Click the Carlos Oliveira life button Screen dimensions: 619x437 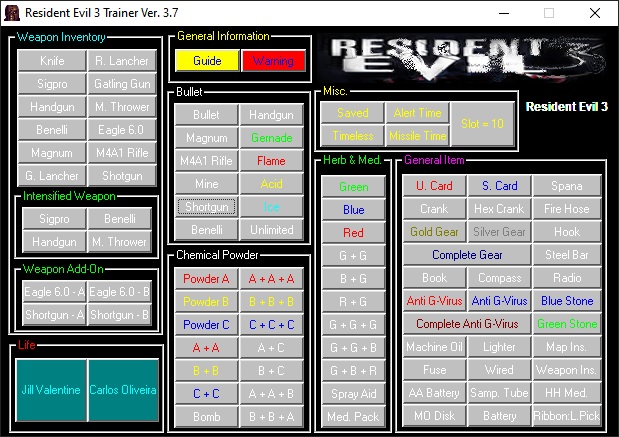[x=123, y=390]
